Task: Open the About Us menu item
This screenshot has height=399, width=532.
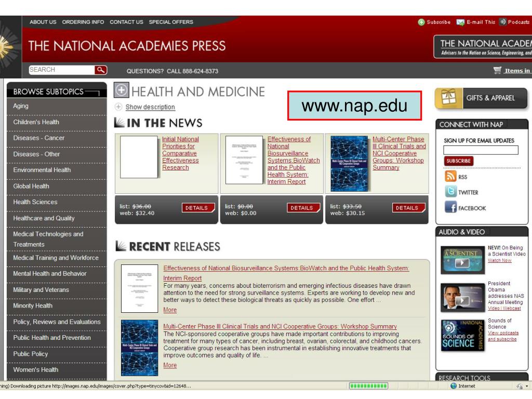Action: (43, 22)
